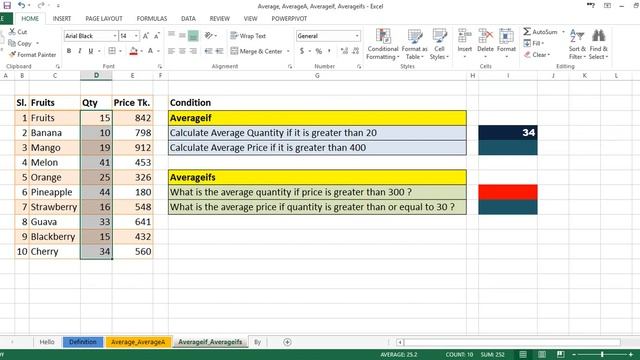
Task: Open the INSERT ribbon tab
Action: pyautogui.click(x=62, y=18)
